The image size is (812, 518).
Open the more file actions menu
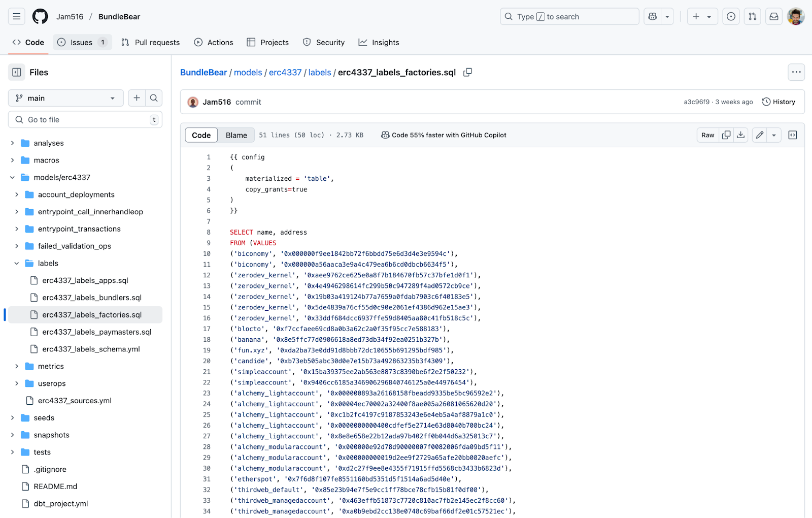pos(796,72)
